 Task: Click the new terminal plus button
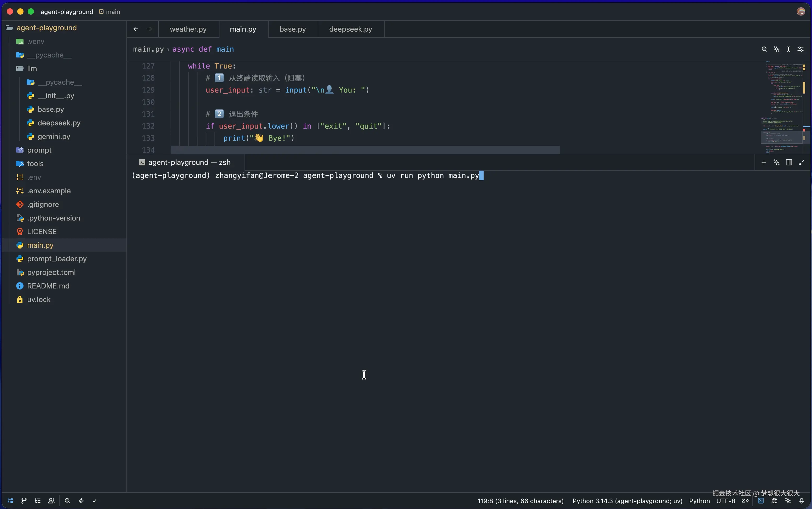[764, 162]
